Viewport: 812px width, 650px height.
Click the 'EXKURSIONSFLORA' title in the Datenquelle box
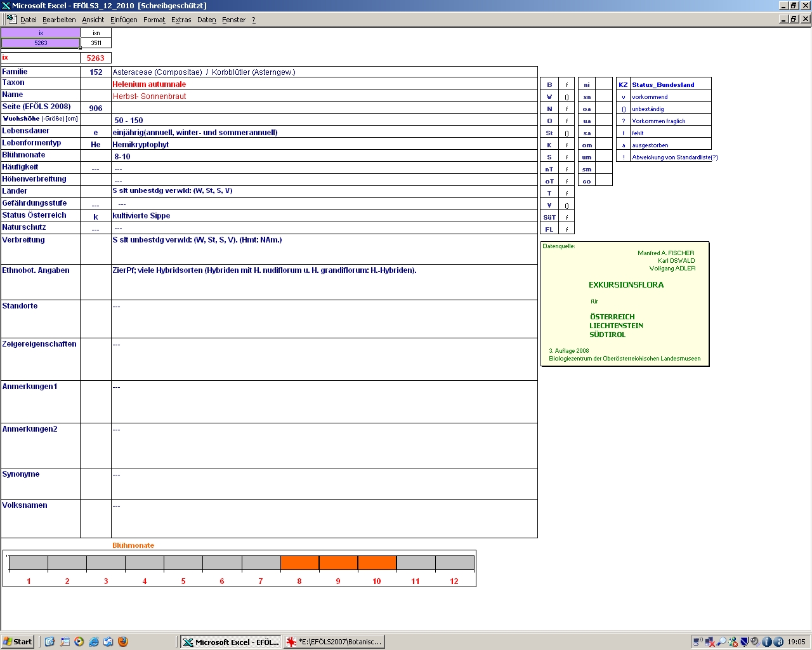click(x=626, y=285)
